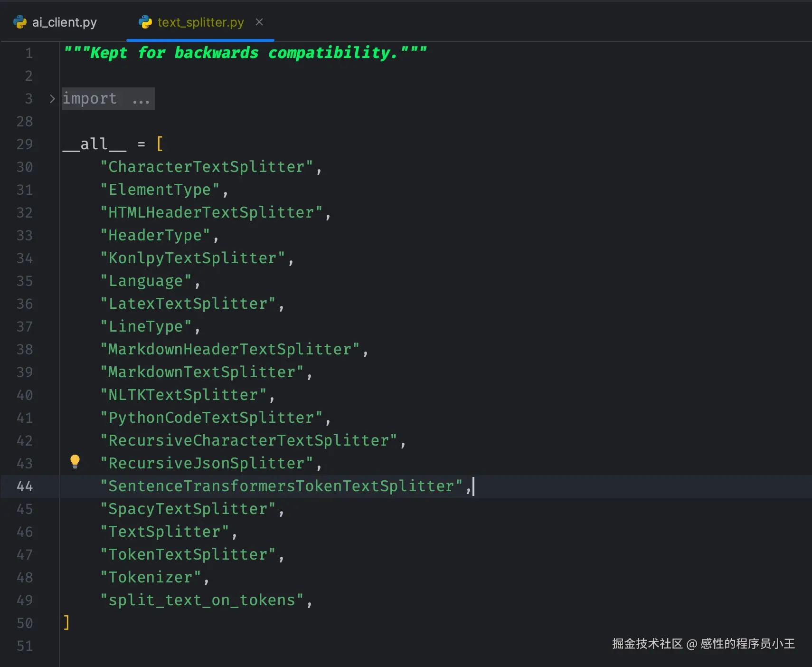The image size is (812, 667).
Task: Click the Python icon on ai_client.py tab
Action: coord(20,22)
